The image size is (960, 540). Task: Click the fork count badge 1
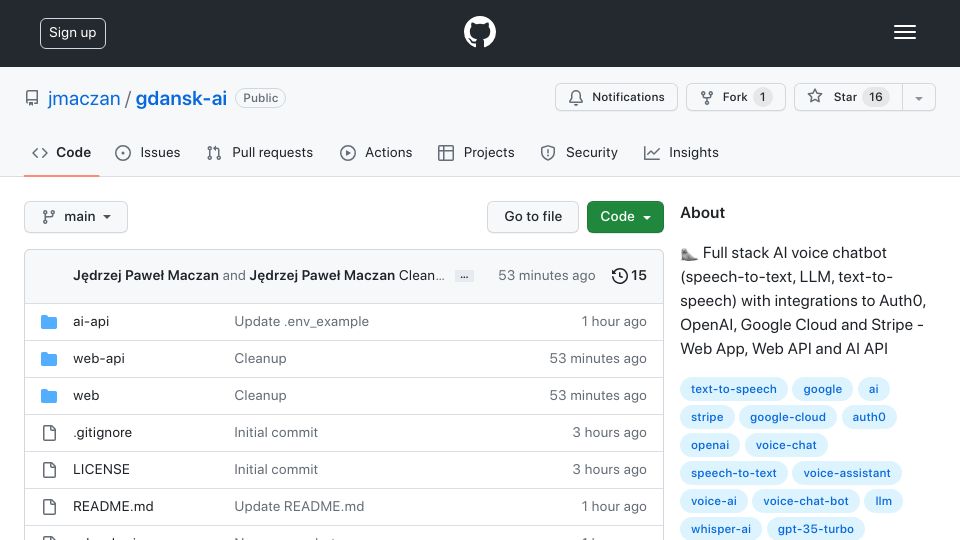pyautogui.click(x=762, y=97)
